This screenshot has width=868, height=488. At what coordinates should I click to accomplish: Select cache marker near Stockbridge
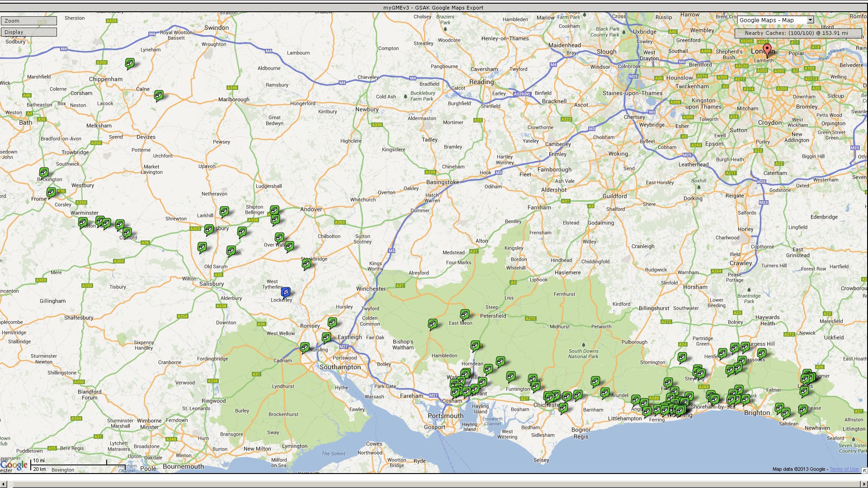[x=307, y=264]
